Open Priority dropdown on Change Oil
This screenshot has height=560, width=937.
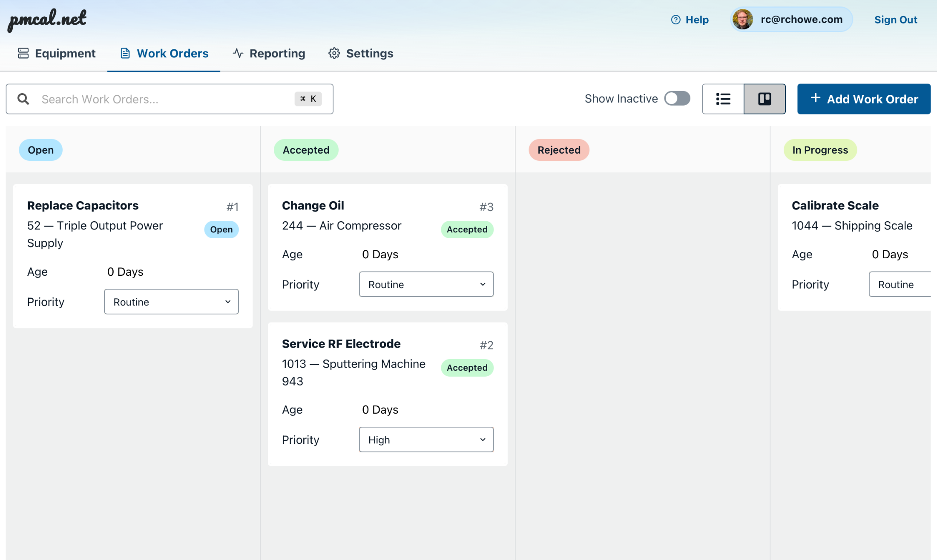[x=426, y=284]
